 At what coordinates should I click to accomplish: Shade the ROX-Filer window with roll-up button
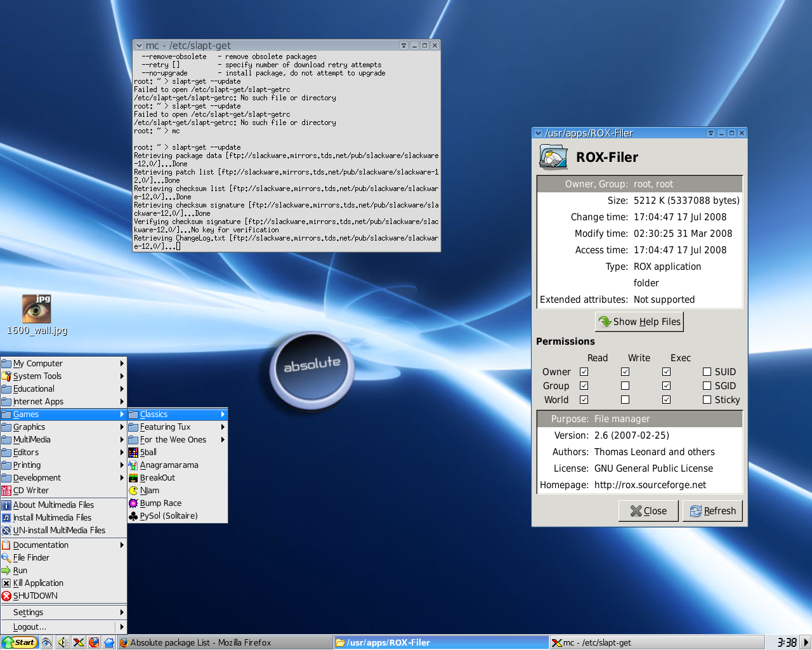(x=710, y=133)
